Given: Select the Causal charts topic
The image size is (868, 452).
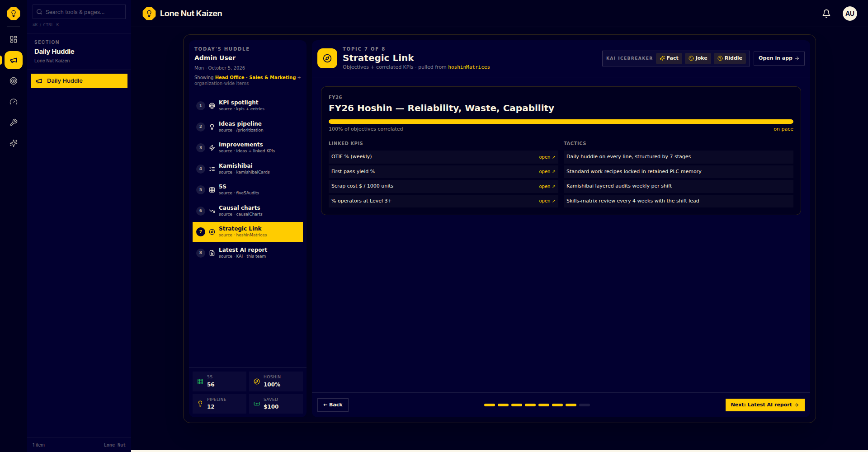Looking at the screenshot, I should [248, 211].
